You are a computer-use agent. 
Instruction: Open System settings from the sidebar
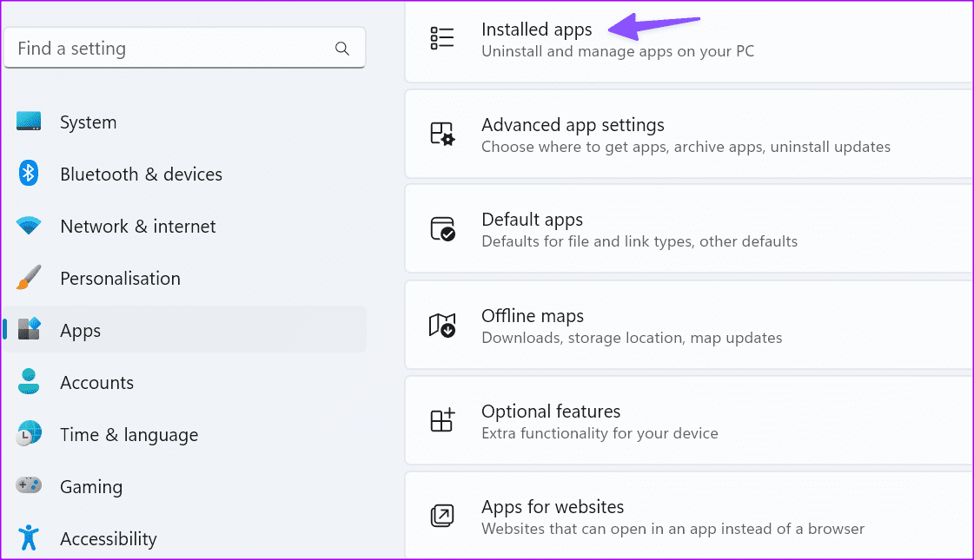tap(88, 122)
